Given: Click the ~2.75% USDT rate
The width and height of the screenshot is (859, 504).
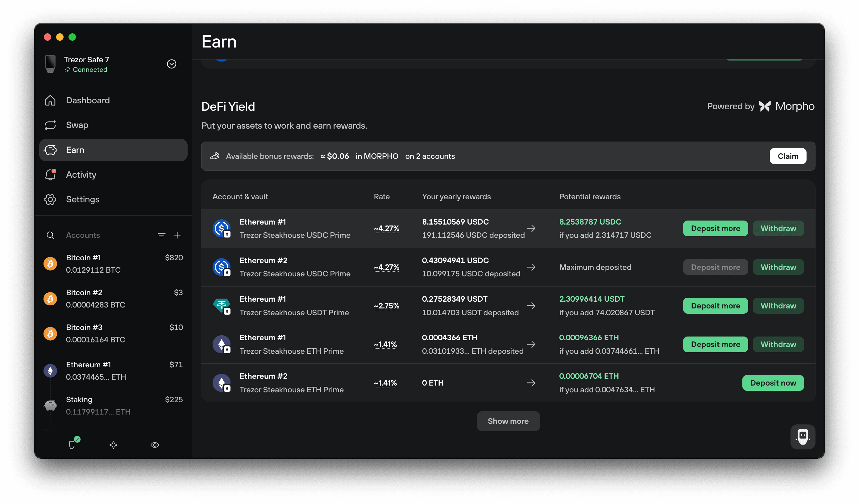Looking at the screenshot, I should coord(386,306).
